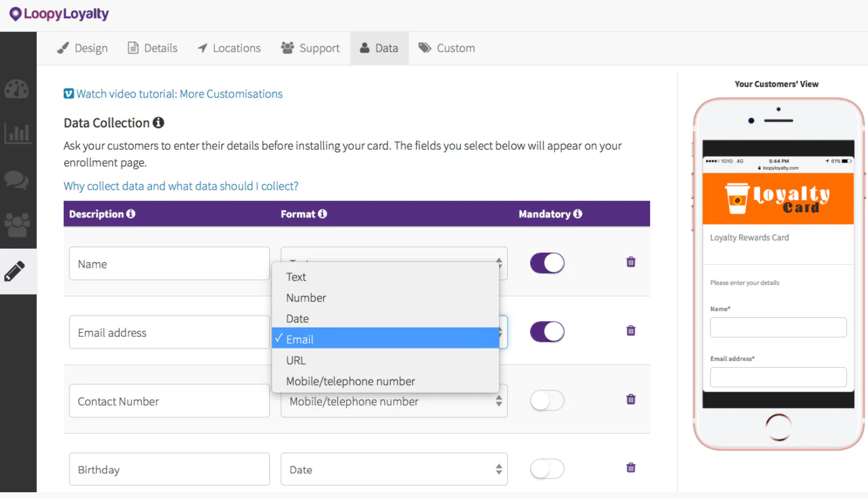Open the dashboard gauge icon in sidebar

17,89
